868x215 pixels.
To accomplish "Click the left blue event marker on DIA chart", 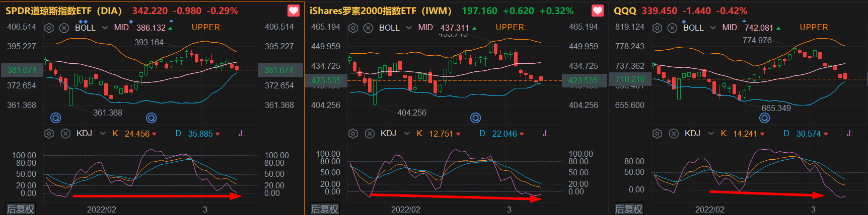I will point(56,118).
